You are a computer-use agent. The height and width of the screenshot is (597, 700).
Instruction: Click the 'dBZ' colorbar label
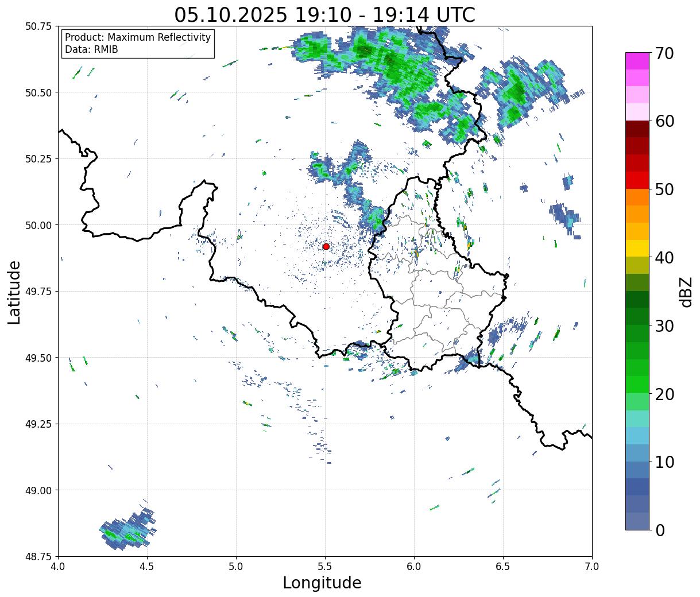pos(686,292)
